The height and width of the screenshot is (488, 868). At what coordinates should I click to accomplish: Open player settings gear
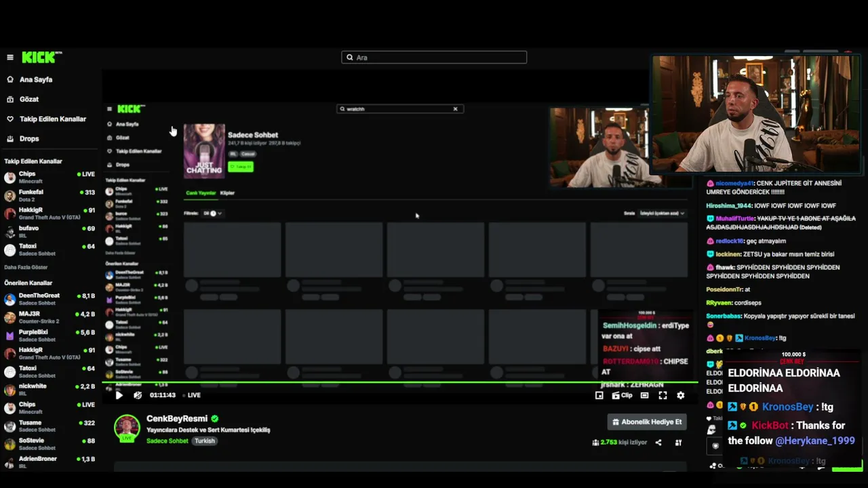point(681,395)
